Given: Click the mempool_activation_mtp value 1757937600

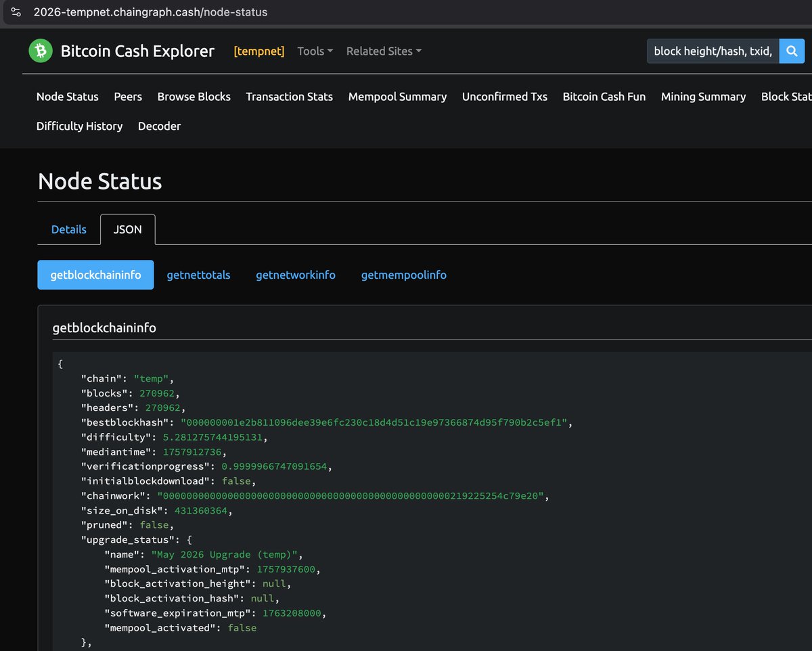Looking at the screenshot, I should pyautogui.click(x=286, y=569).
